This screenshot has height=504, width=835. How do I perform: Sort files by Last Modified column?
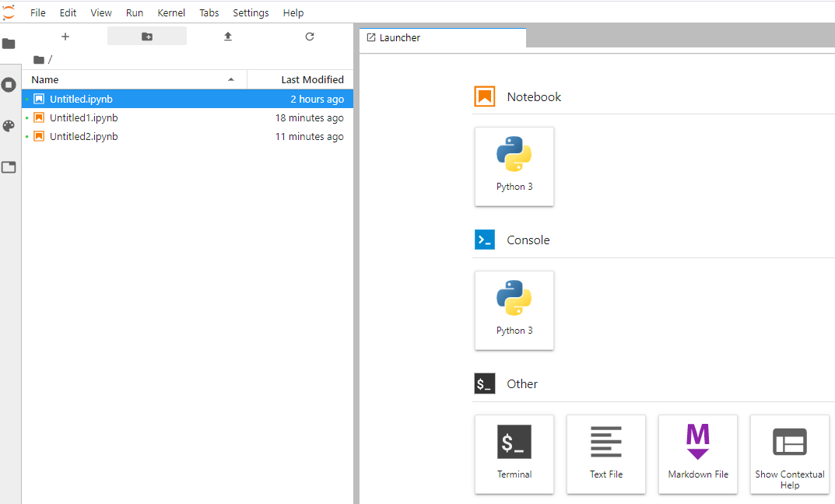pyautogui.click(x=300, y=79)
